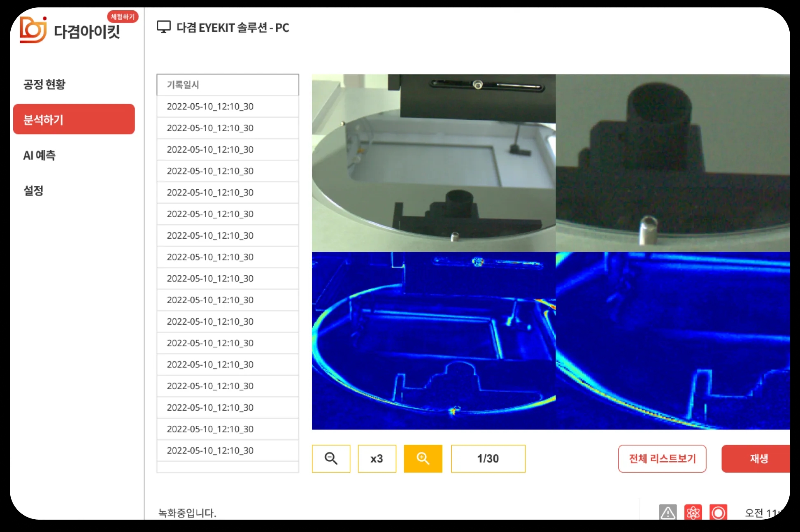The width and height of the screenshot is (800, 532).
Task: Click the bottom-left blue heatmap image
Action: point(434,341)
